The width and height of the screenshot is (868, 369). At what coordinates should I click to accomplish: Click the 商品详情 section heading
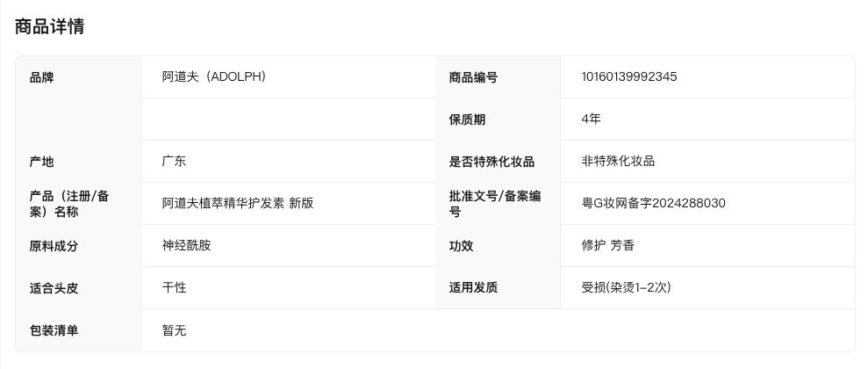[x=50, y=26]
